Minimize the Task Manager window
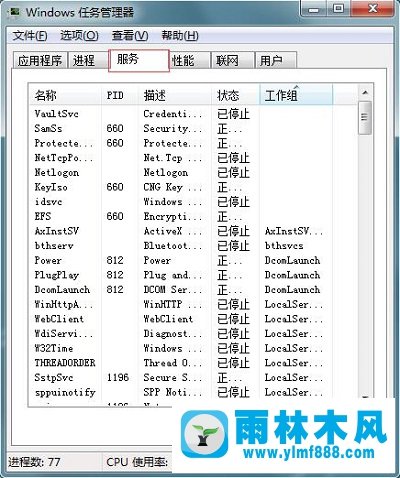Screen dimensions: 400x478 click(313, 9)
